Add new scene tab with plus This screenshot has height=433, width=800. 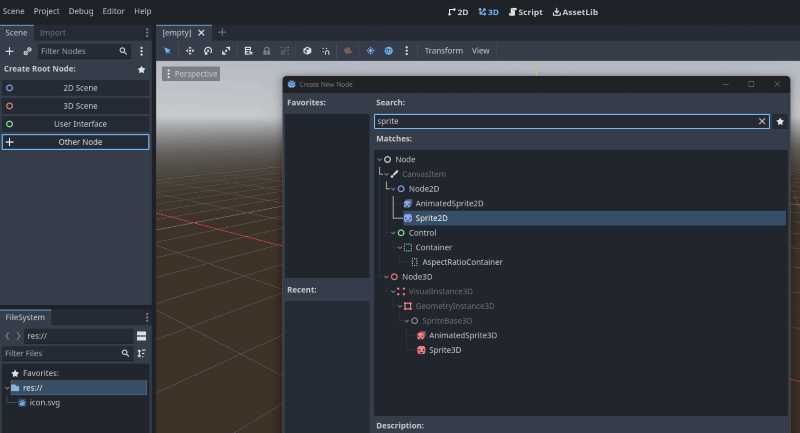point(222,33)
